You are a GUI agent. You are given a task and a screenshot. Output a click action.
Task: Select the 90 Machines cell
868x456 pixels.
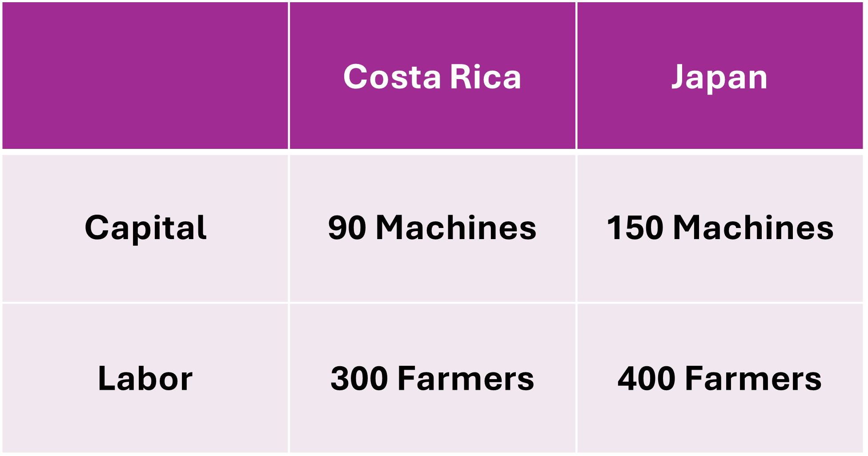(x=432, y=228)
